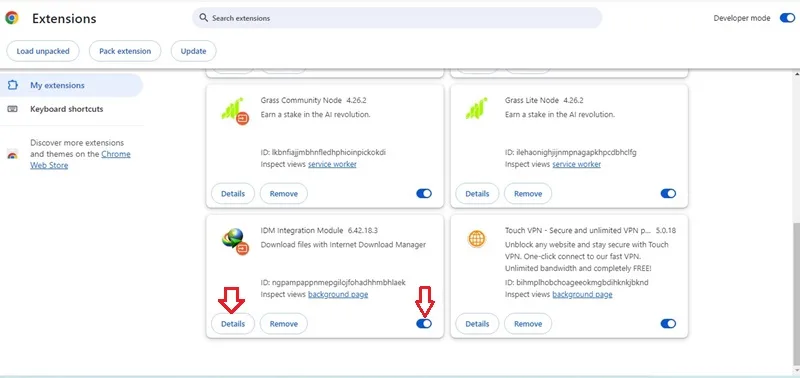
Task: Click the IDM Integration Module icon
Action: point(234,240)
